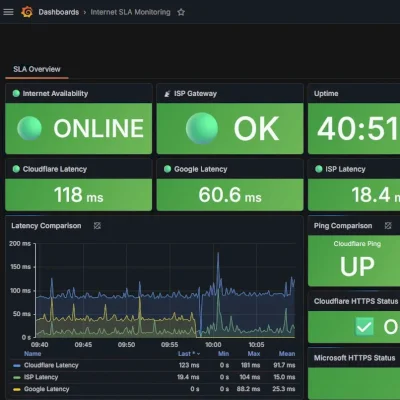Click the Cloudflare HTTPS Status checkmark
The image size is (400, 400).
364,326
